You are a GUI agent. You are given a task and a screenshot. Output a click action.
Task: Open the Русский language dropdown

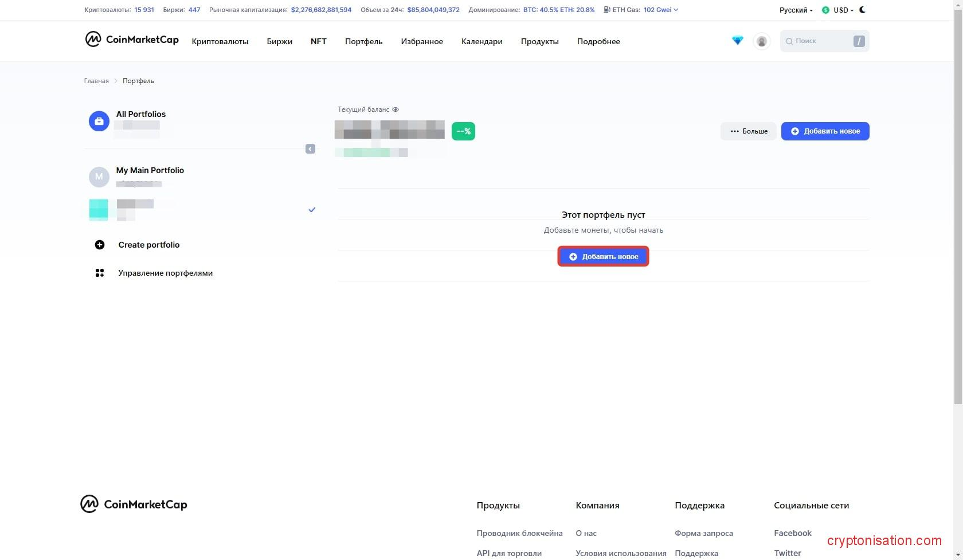[x=796, y=10]
